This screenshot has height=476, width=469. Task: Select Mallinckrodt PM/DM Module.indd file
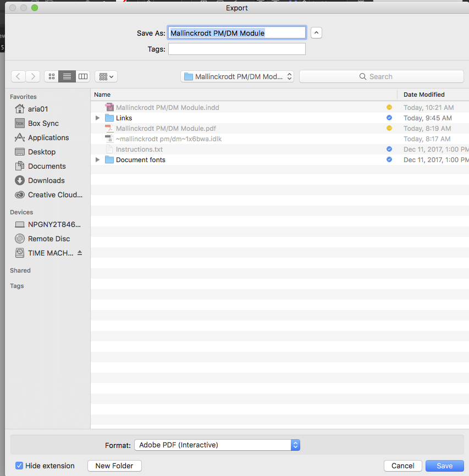[x=280, y=108]
